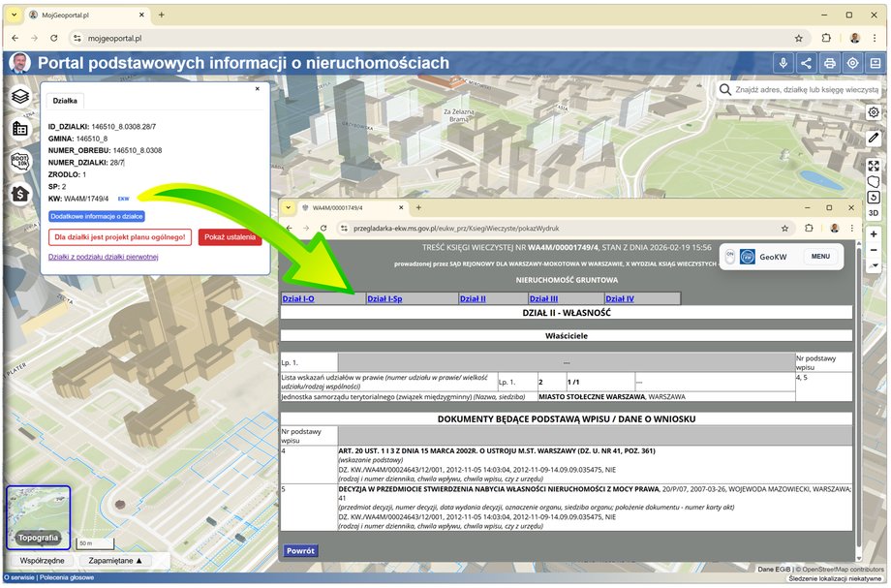Toggle fullscreen map mode

(873, 166)
